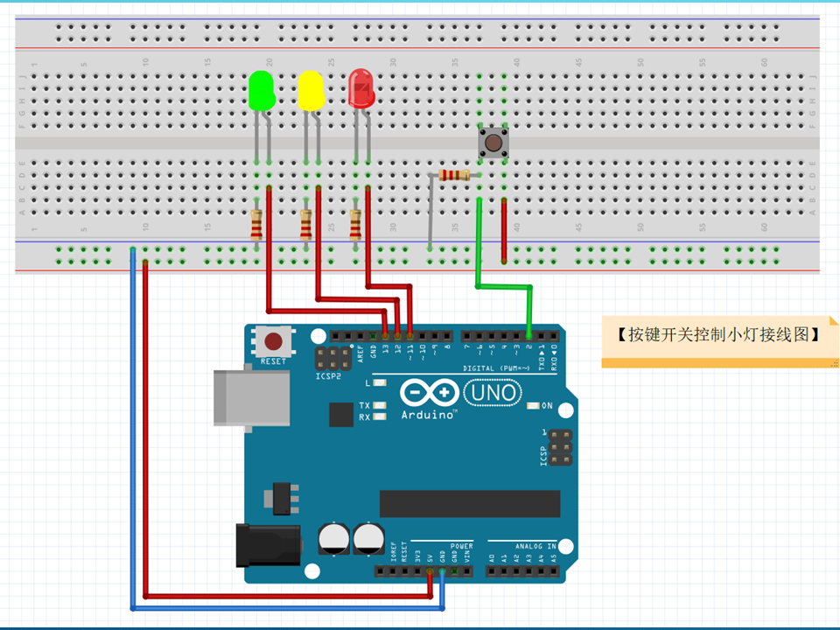This screenshot has width=840, height=630.
Task: Select the long red 5V wire
Action: tap(146, 429)
